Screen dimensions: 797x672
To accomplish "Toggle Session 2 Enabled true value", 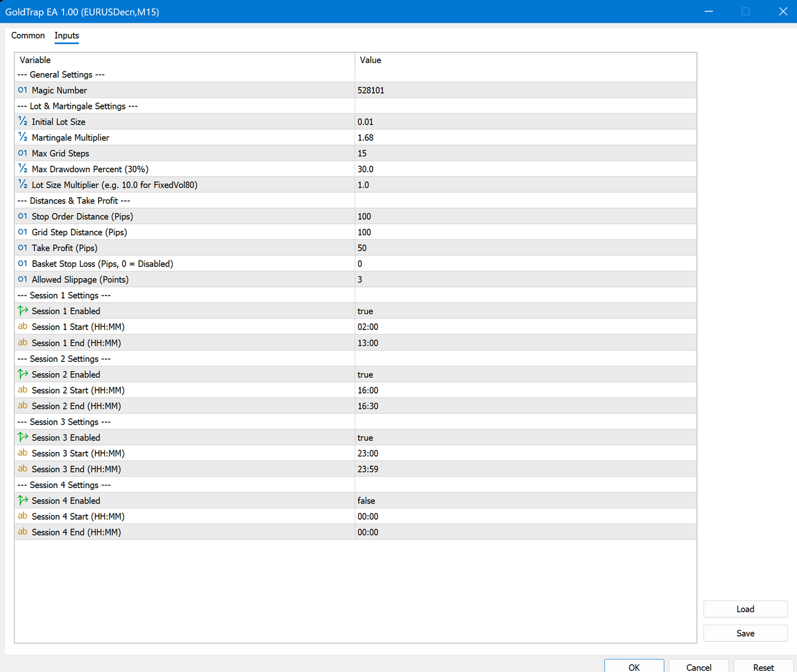I will 365,375.
